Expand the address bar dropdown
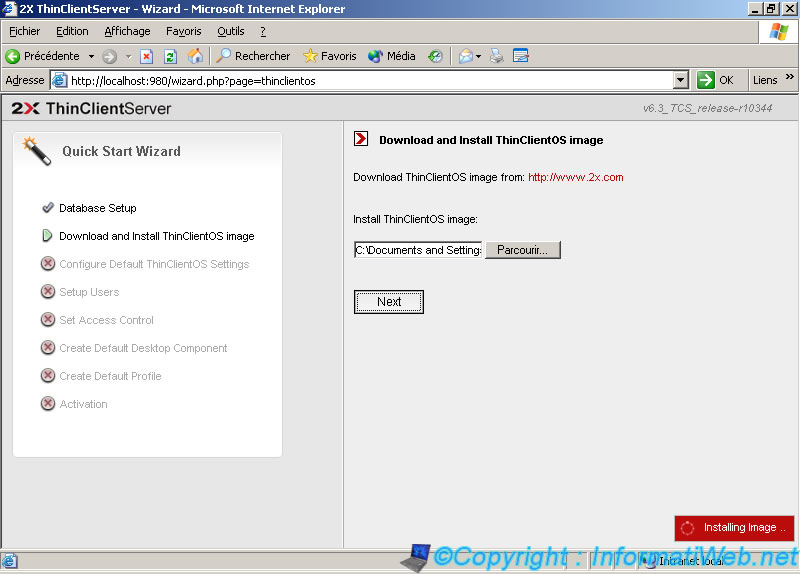Viewport: 800px width, 574px height. tap(681, 80)
